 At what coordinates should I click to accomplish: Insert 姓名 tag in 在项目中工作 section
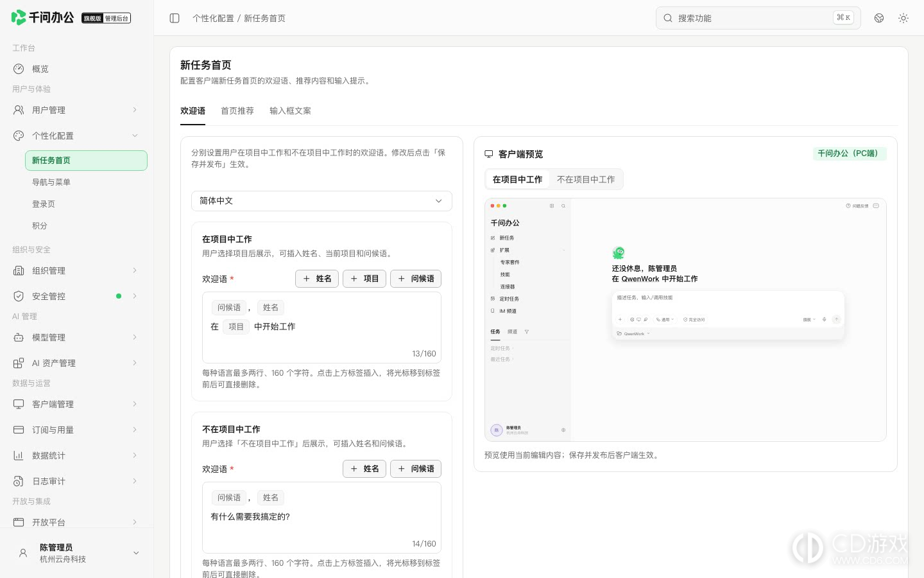point(317,279)
